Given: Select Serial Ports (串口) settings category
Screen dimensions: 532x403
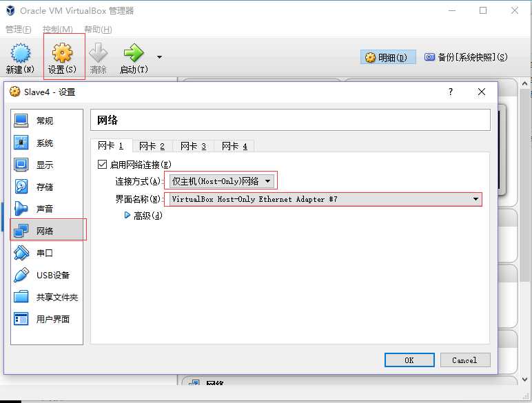Looking at the screenshot, I should pyautogui.click(x=47, y=253).
